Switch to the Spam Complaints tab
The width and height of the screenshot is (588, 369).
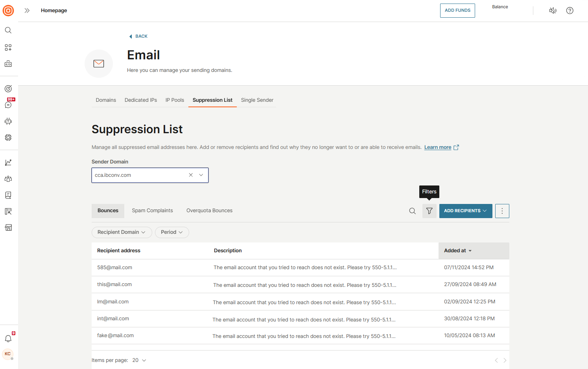[152, 211]
